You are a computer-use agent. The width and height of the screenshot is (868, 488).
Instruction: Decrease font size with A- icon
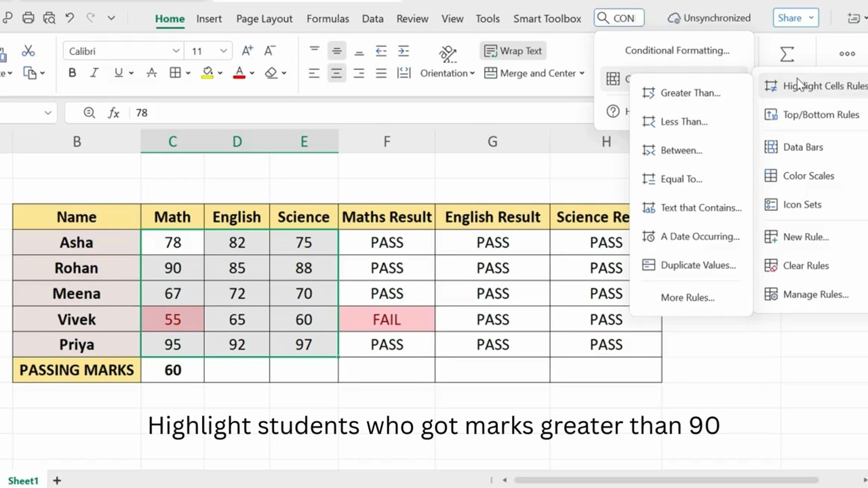tap(269, 51)
